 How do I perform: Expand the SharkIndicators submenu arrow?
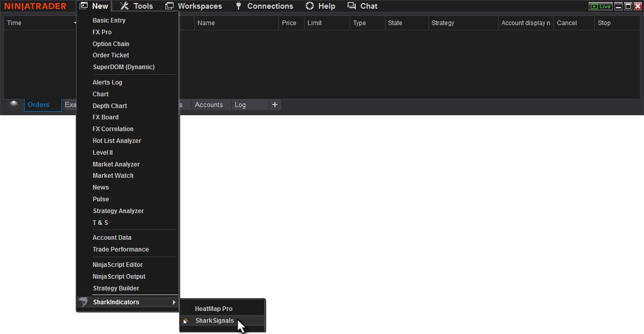coord(174,302)
